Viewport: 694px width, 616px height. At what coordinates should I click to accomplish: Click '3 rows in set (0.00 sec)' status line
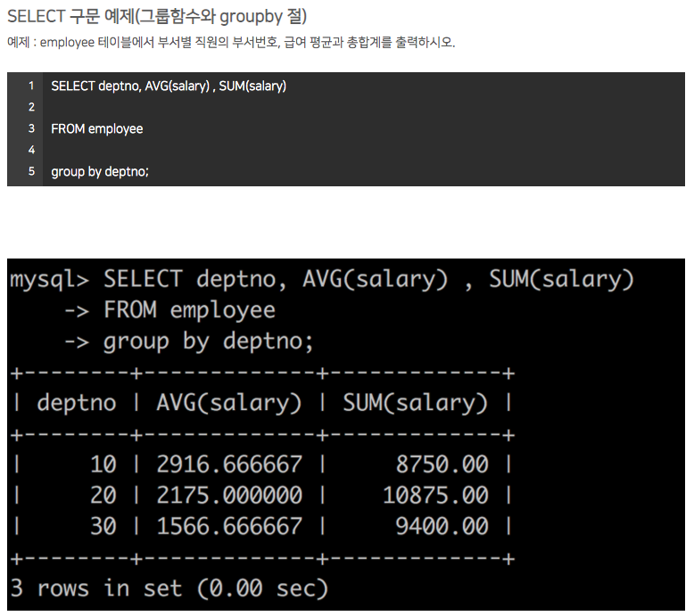(x=169, y=589)
